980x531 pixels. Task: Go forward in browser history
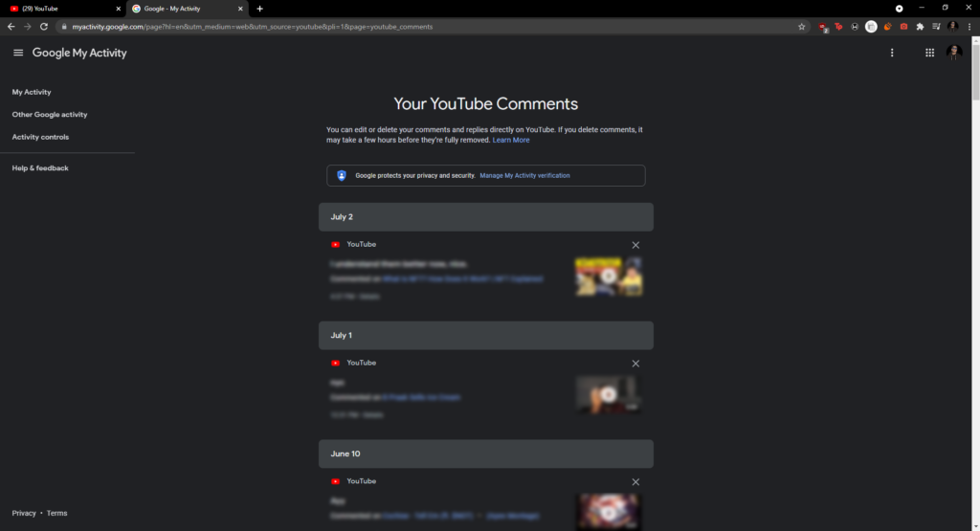click(27, 27)
